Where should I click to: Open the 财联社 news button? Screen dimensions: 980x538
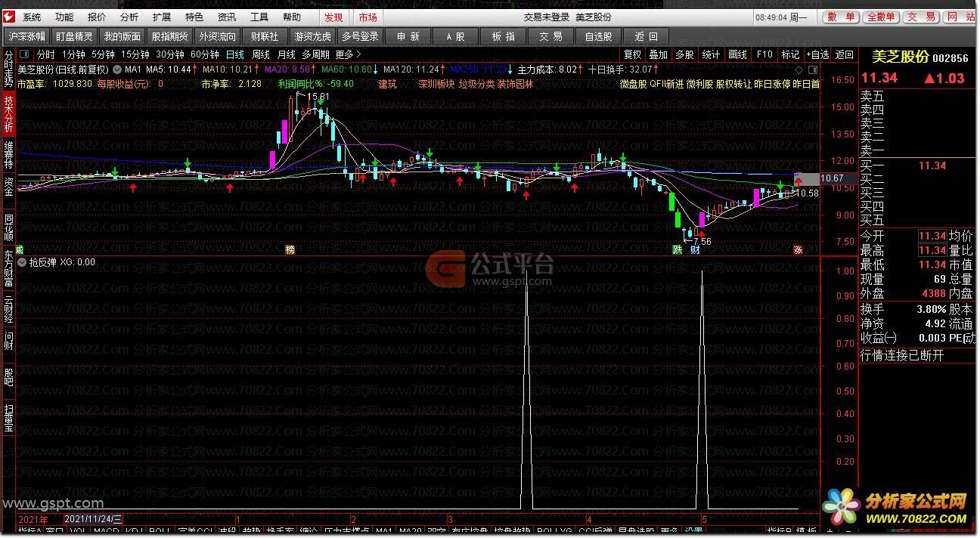click(265, 36)
